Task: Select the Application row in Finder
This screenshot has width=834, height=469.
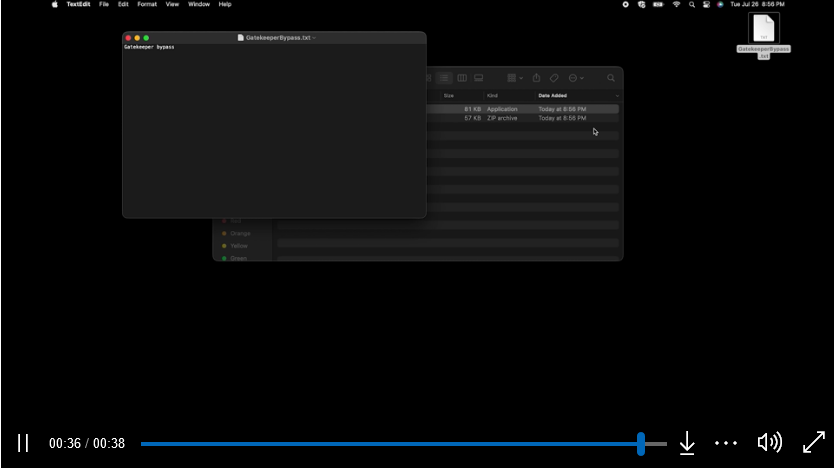Action: pos(522,109)
